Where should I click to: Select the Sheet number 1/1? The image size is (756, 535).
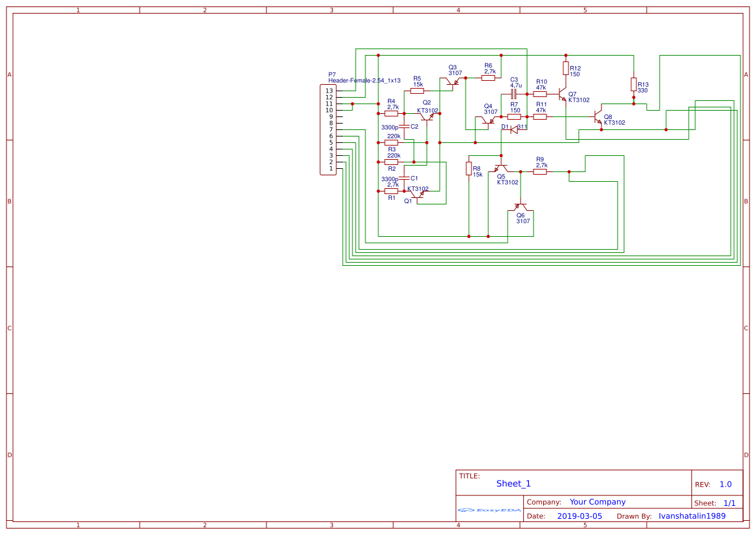click(x=729, y=503)
